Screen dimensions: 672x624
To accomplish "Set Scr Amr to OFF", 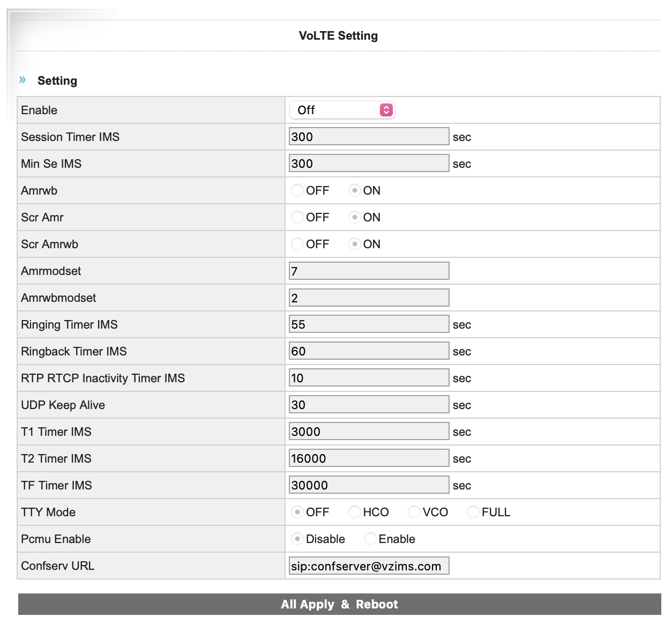I will pos(297,217).
